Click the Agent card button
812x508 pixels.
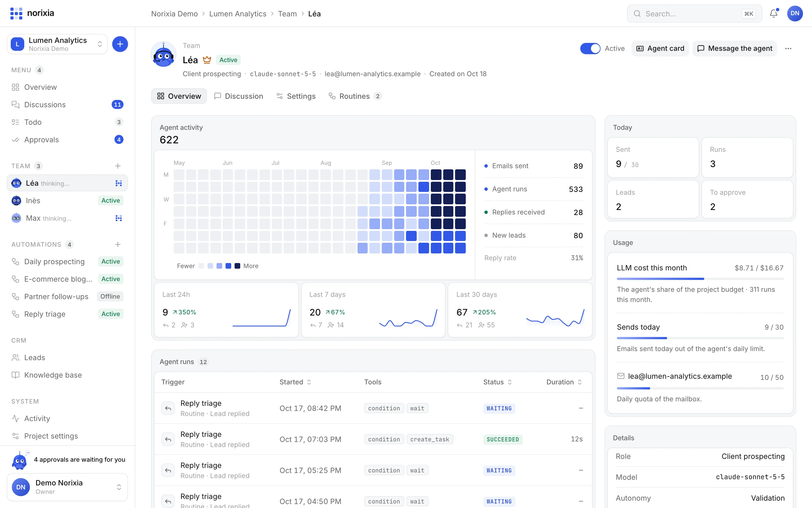(660, 48)
